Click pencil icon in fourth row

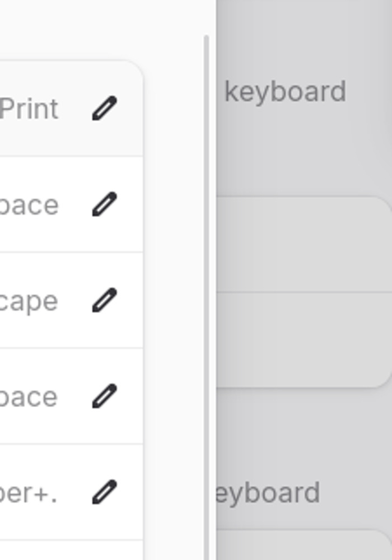point(105,396)
